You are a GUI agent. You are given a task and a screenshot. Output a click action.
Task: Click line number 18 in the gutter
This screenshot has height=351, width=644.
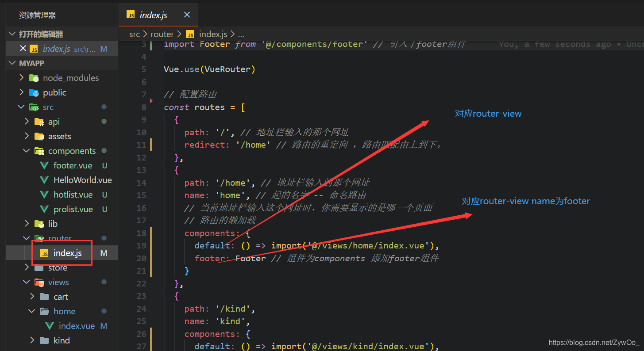(142, 233)
